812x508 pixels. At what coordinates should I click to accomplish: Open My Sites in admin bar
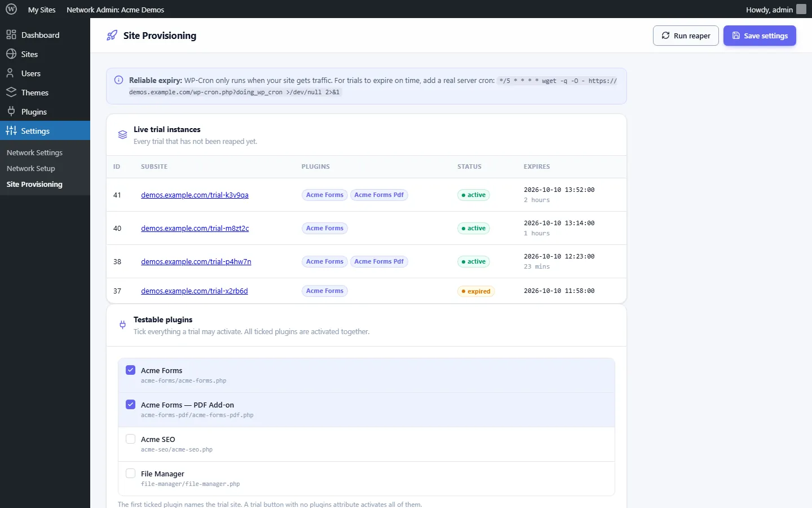[x=42, y=10]
